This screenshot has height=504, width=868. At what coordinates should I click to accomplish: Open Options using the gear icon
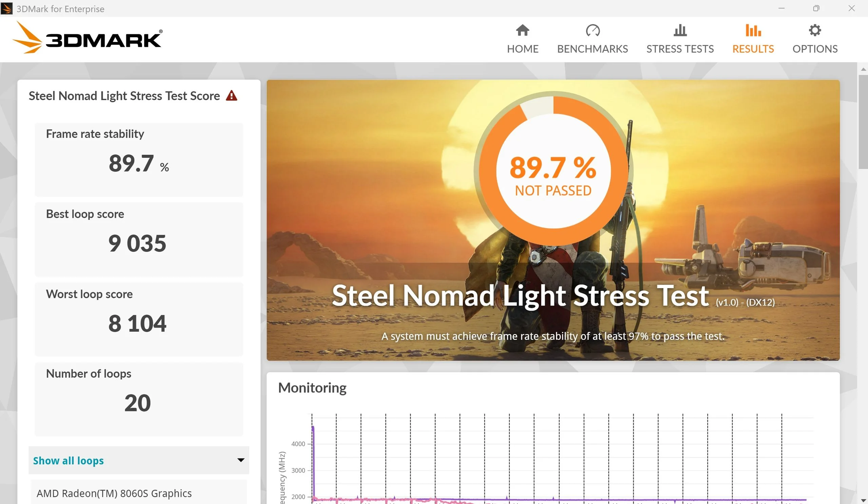[x=815, y=30]
